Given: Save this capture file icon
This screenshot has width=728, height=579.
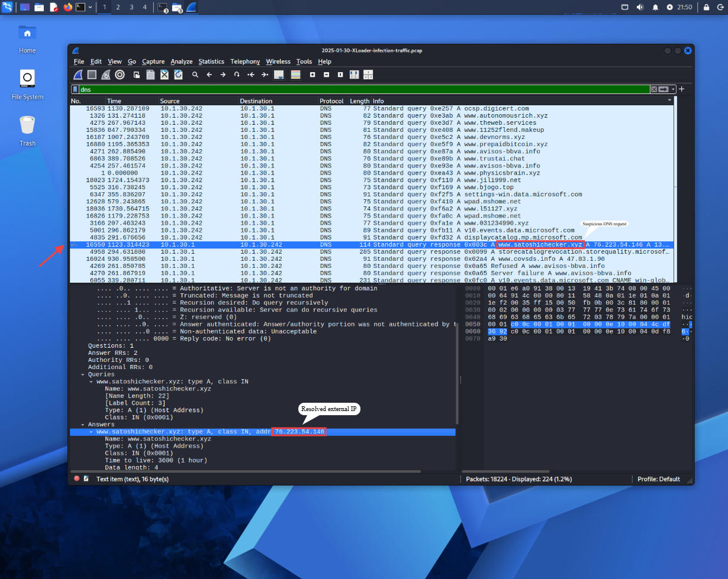Looking at the screenshot, I should [x=150, y=75].
